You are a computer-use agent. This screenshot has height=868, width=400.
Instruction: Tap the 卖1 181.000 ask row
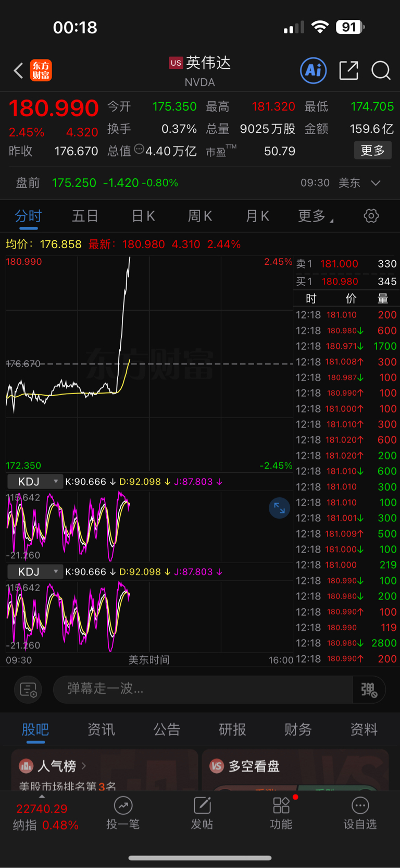click(x=346, y=264)
